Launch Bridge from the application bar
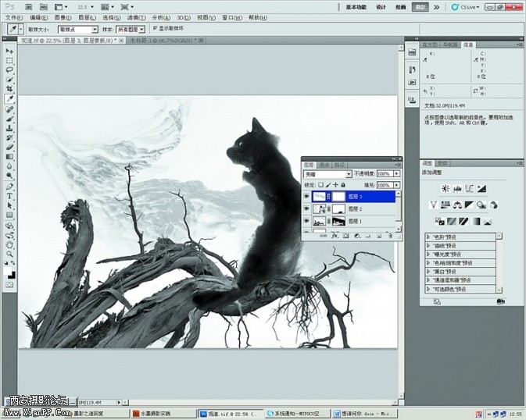This screenshot has width=526, height=420. [x=29, y=7]
